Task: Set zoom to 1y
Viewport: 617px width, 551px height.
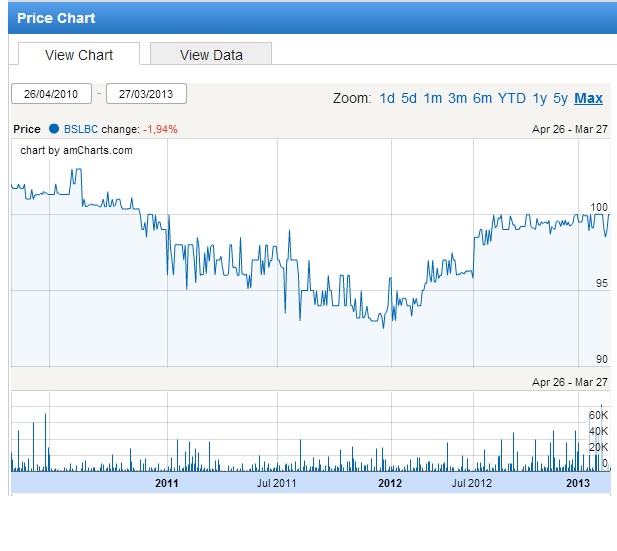Action: (539, 98)
